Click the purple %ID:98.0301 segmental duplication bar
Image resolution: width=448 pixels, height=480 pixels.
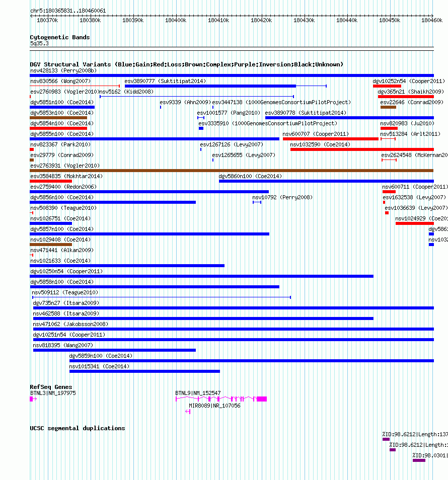point(419,460)
